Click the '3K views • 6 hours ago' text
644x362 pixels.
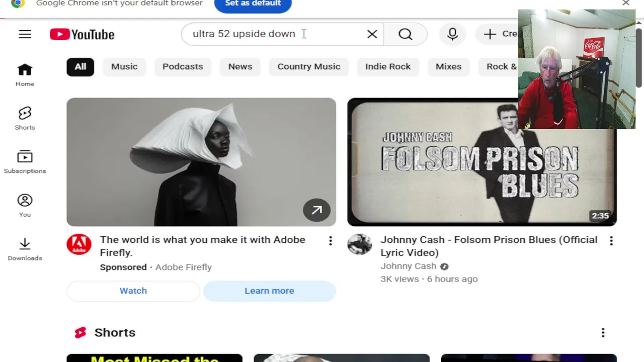pyautogui.click(x=429, y=279)
